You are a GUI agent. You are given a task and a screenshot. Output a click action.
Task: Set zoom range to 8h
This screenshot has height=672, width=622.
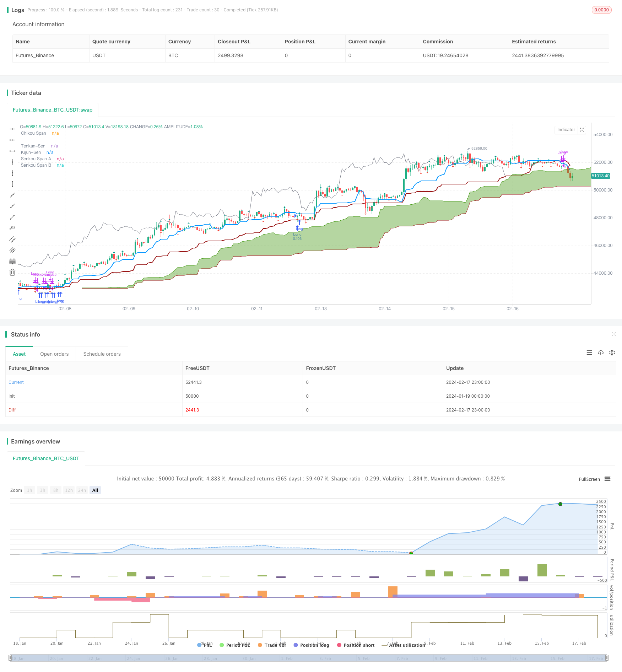(x=56, y=490)
